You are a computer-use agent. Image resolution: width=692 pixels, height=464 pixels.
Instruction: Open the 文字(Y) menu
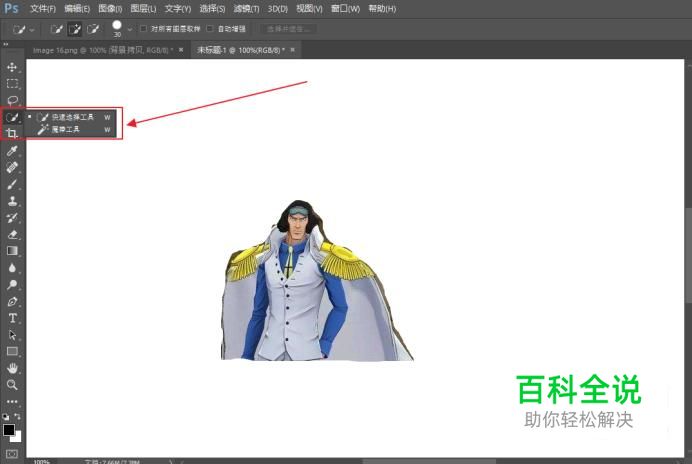[178, 9]
